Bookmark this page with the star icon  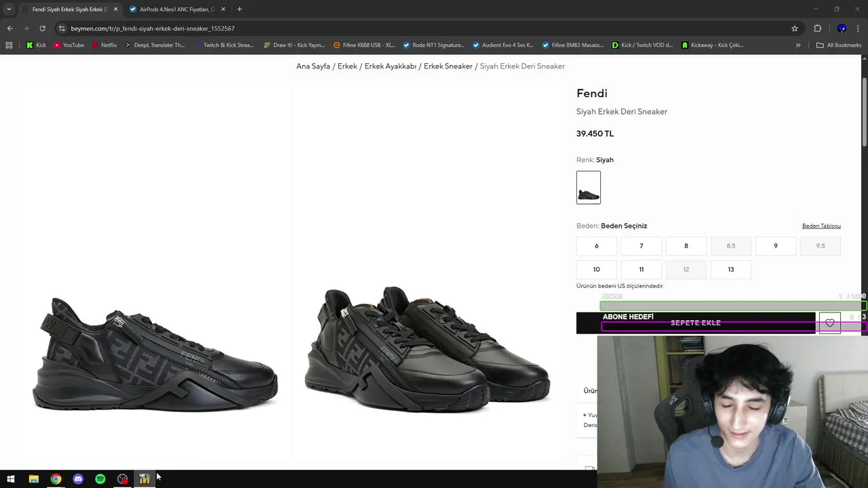coord(795,28)
